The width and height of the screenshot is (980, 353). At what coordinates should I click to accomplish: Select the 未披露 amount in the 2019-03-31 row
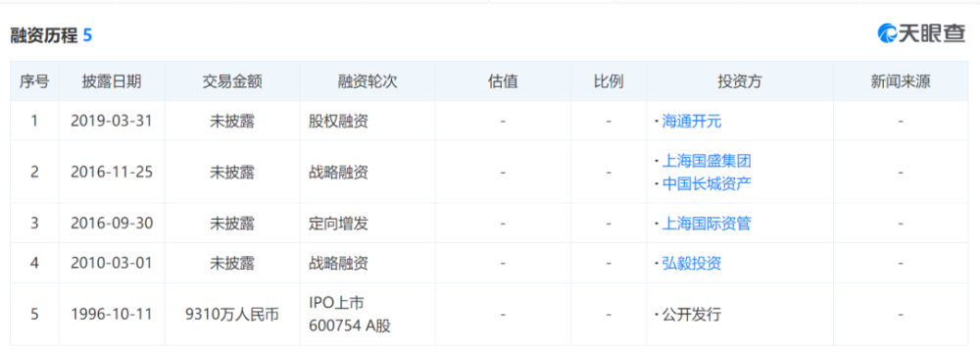232,122
